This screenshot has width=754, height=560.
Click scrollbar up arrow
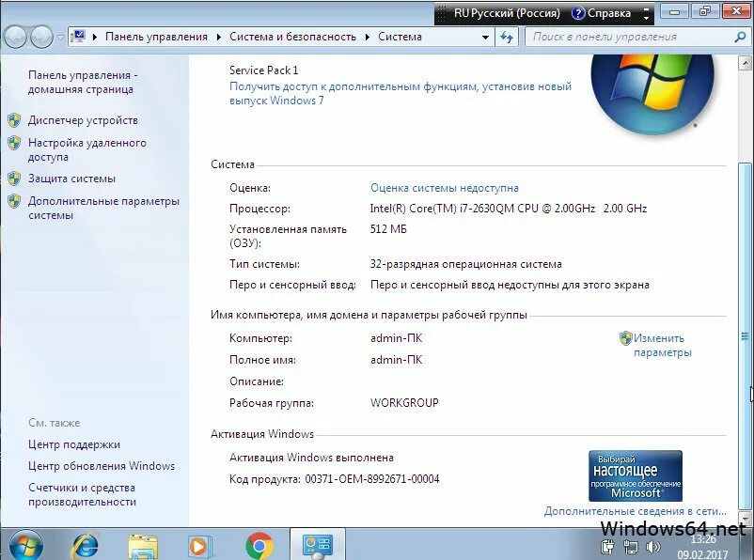[745, 63]
